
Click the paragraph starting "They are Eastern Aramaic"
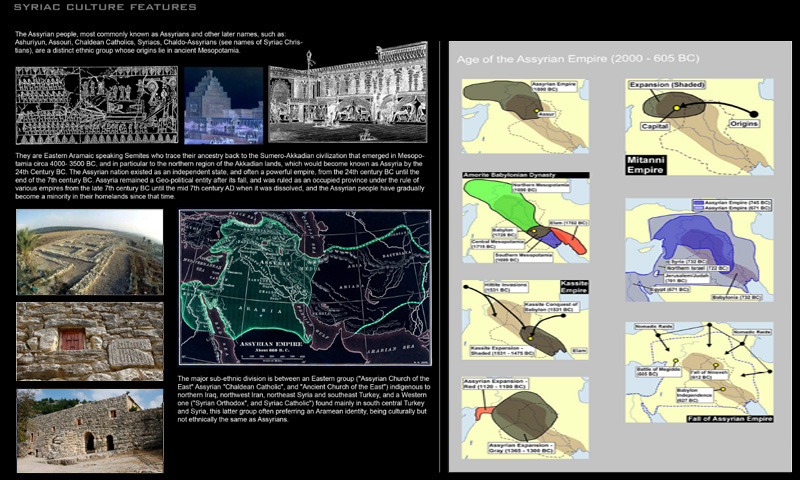[219, 176]
